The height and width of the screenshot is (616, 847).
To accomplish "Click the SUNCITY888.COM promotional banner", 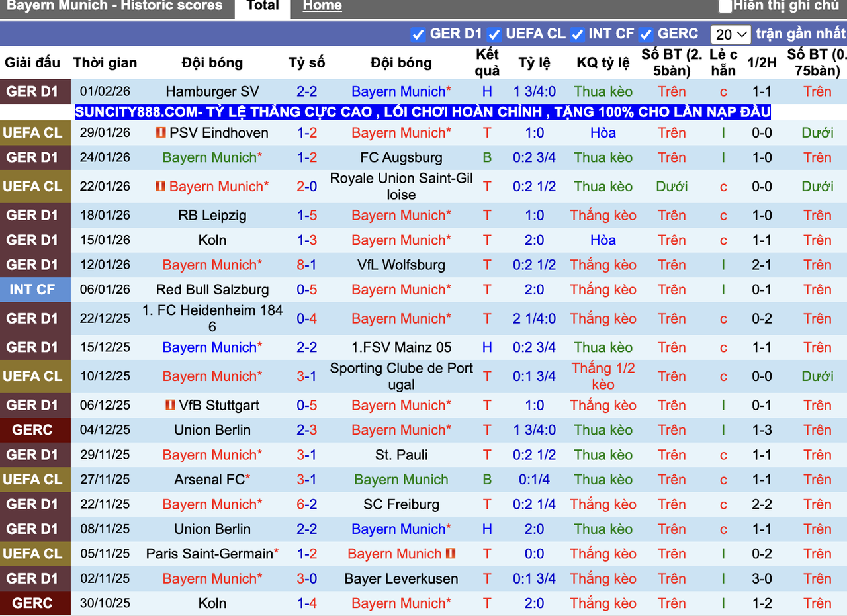I will [422, 112].
